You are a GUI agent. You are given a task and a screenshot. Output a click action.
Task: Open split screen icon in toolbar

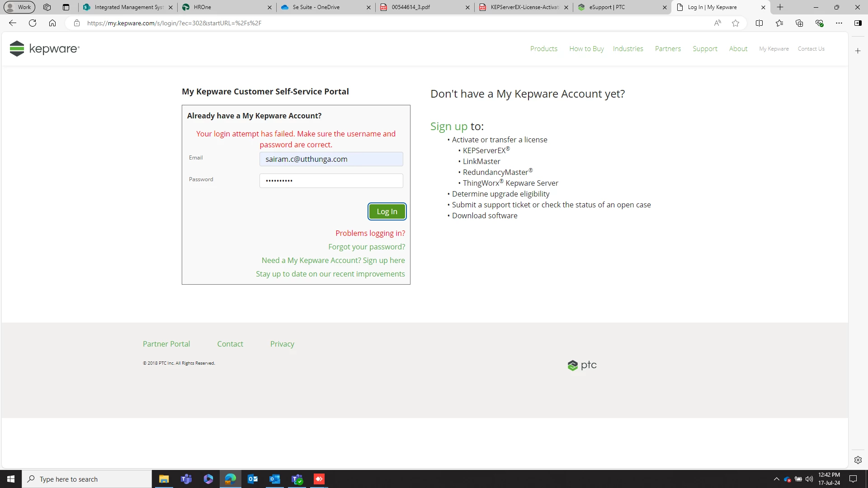tap(759, 23)
